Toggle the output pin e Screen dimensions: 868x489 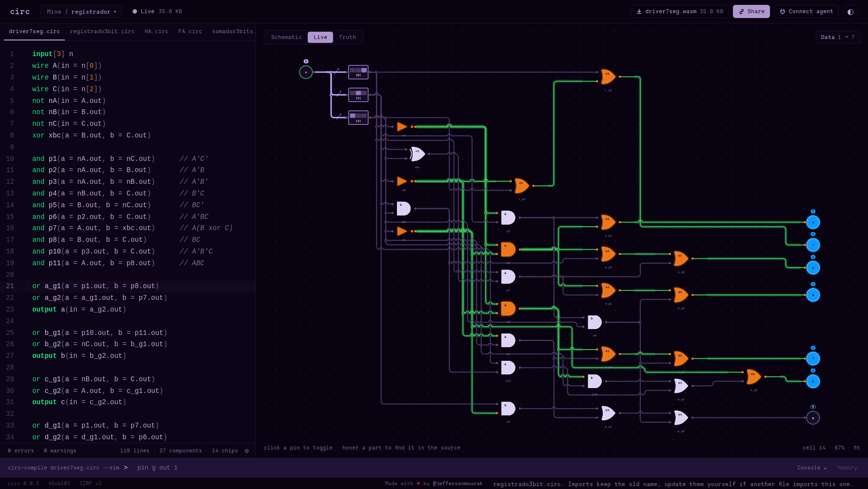pos(813,222)
